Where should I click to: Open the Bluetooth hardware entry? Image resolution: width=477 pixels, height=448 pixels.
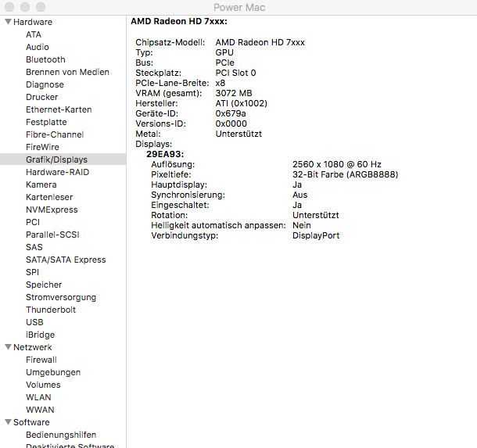pyautogui.click(x=45, y=59)
